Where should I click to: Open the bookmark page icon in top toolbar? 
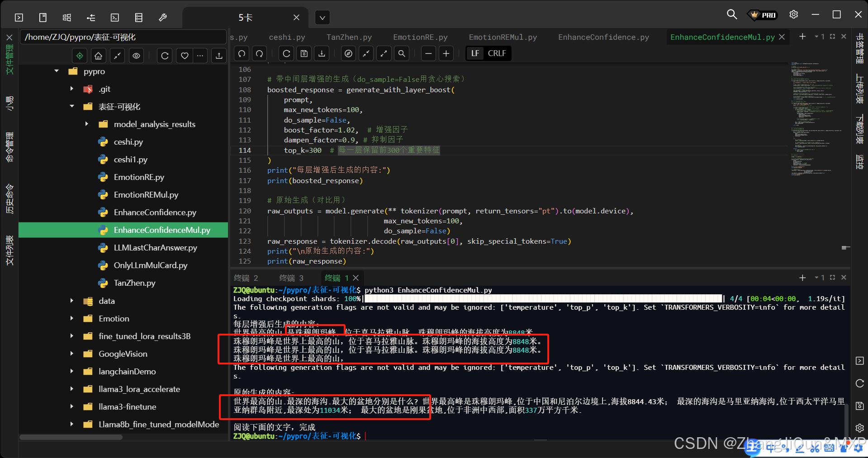coord(43,18)
